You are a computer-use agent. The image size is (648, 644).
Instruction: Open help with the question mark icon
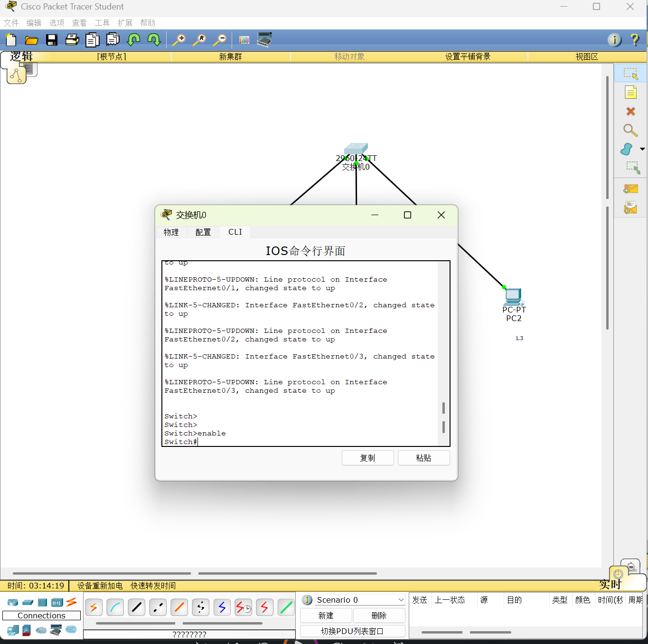coord(635,40)
